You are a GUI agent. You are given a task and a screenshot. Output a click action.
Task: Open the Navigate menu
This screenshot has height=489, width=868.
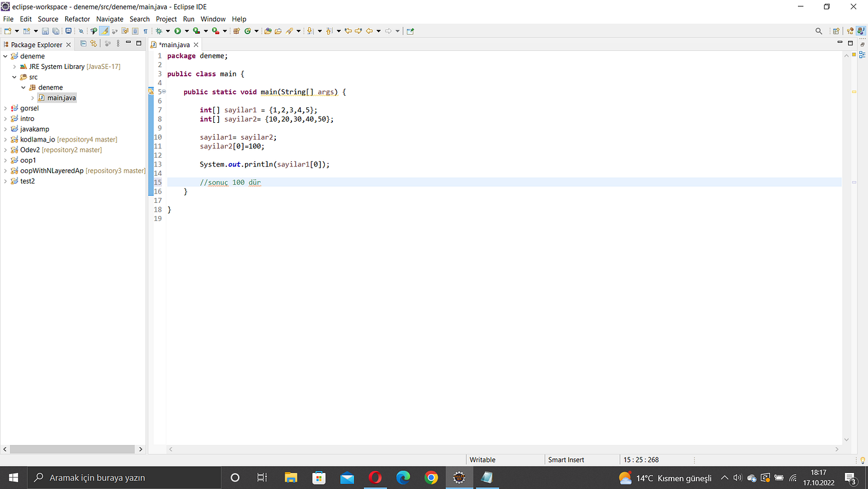[110, 19]
